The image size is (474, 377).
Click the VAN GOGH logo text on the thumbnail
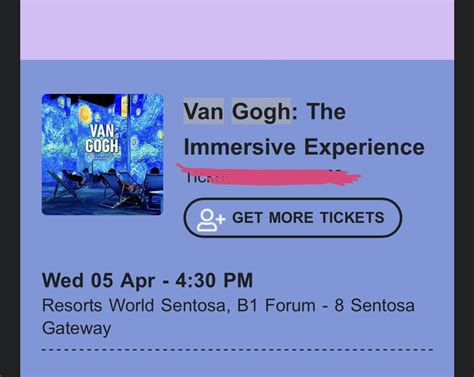coord(102,139)
